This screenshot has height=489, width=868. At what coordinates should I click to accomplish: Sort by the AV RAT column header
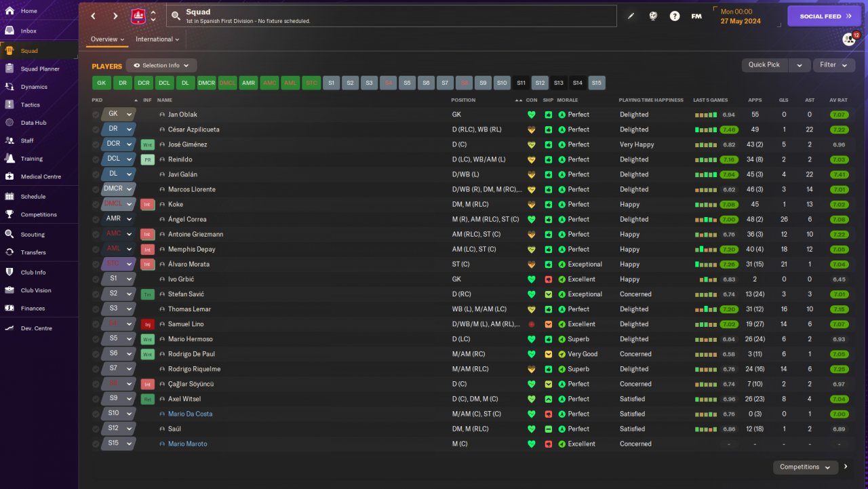[x=838, y=100]
